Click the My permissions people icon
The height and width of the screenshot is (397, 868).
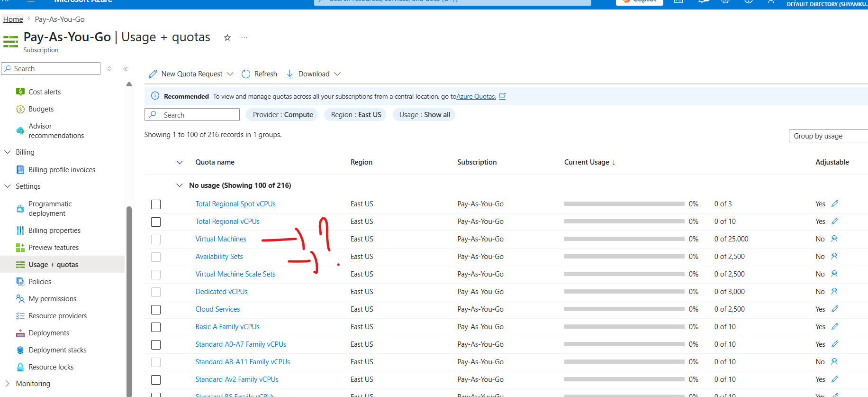click(20, 299)
